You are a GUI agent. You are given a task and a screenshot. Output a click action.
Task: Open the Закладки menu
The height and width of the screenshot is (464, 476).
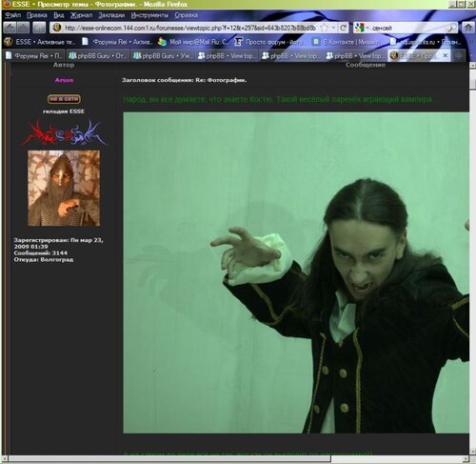[x=111, y=15]
